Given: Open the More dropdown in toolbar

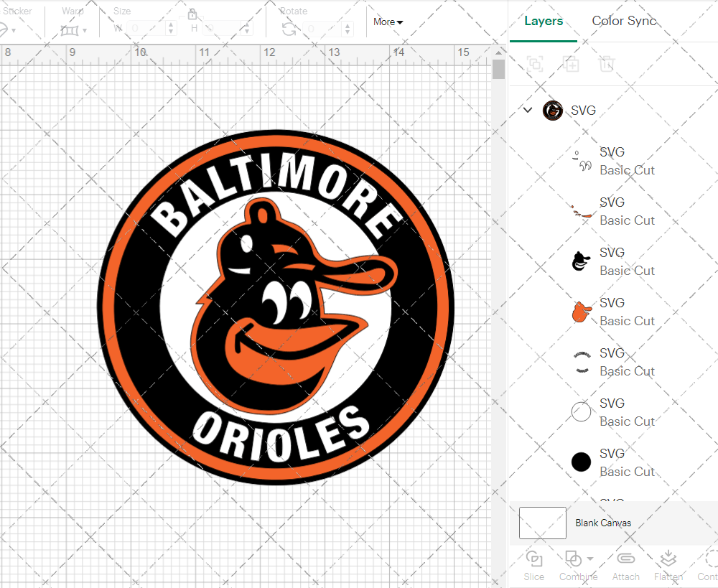Looking at the screenshot, I should 388,22.
